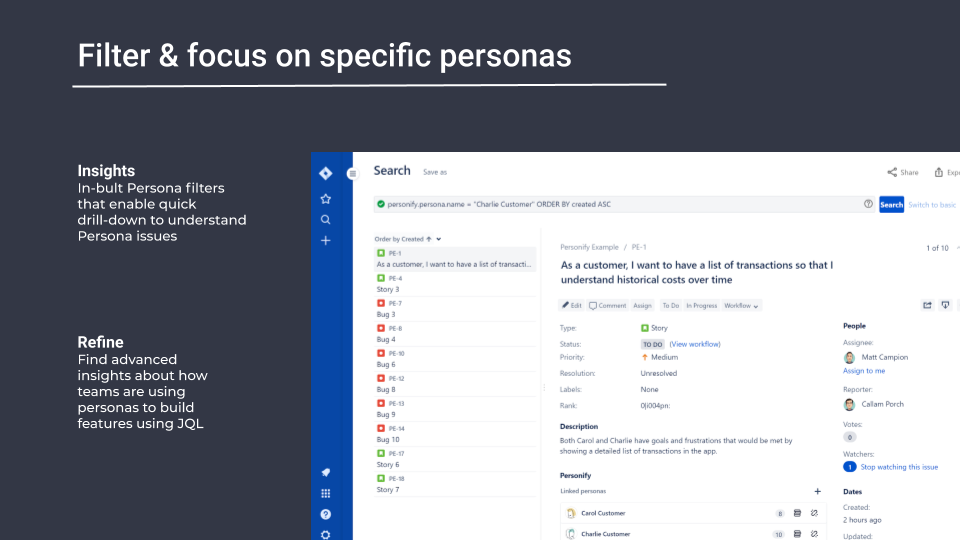Open starred items in the sidebar

(326, 199)
